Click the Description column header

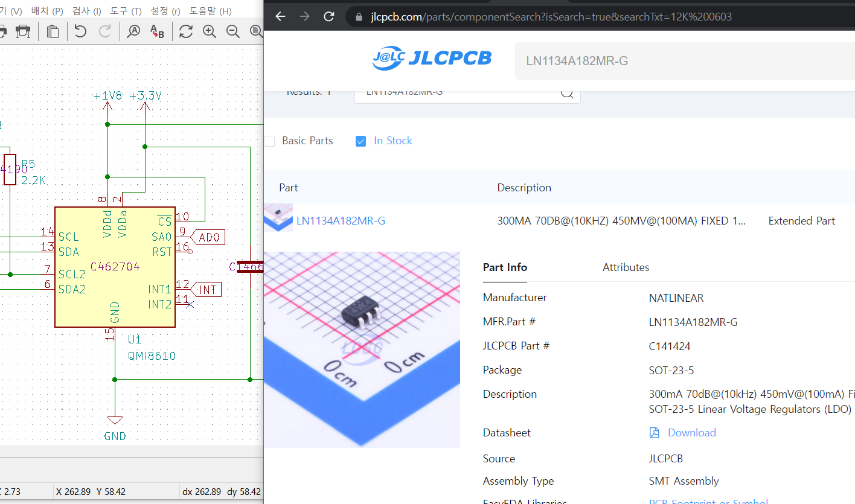524,188
